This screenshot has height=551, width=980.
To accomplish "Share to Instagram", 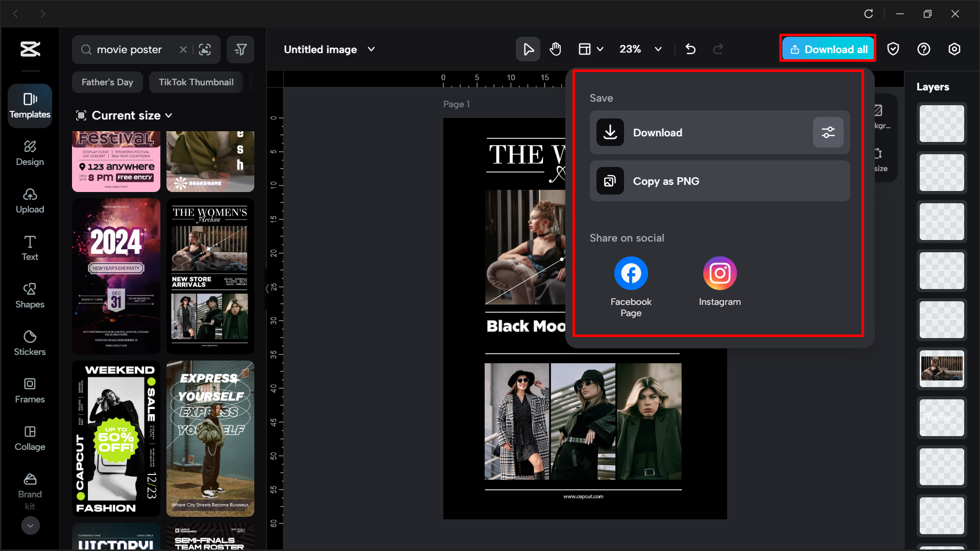I will [x=720, y=281].
